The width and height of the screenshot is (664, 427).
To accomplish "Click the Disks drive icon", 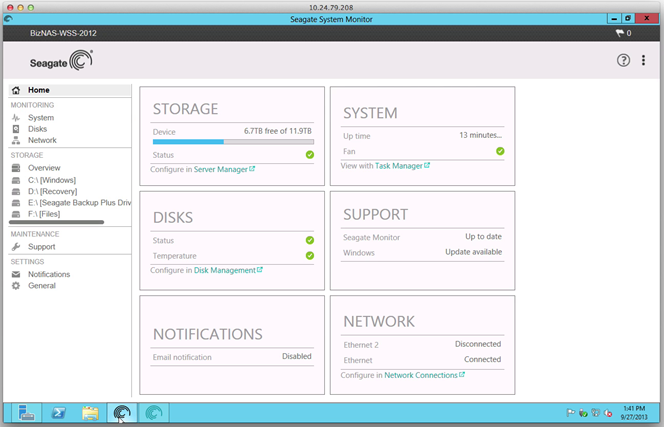I will 16,129.
